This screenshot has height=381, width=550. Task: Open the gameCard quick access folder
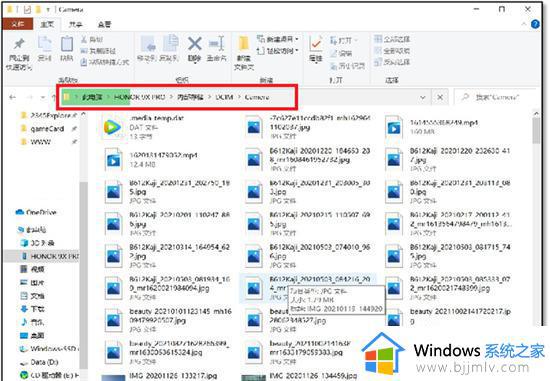(x=47, y=129)
